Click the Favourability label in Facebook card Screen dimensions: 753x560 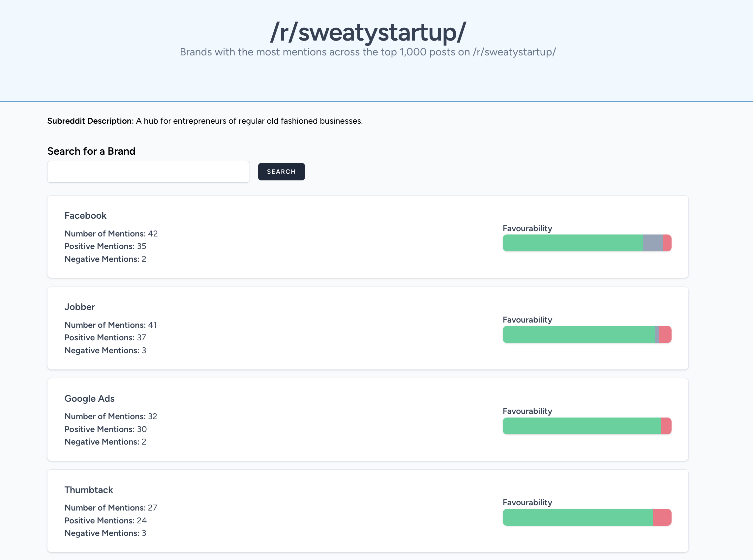[x=527, y=228]
